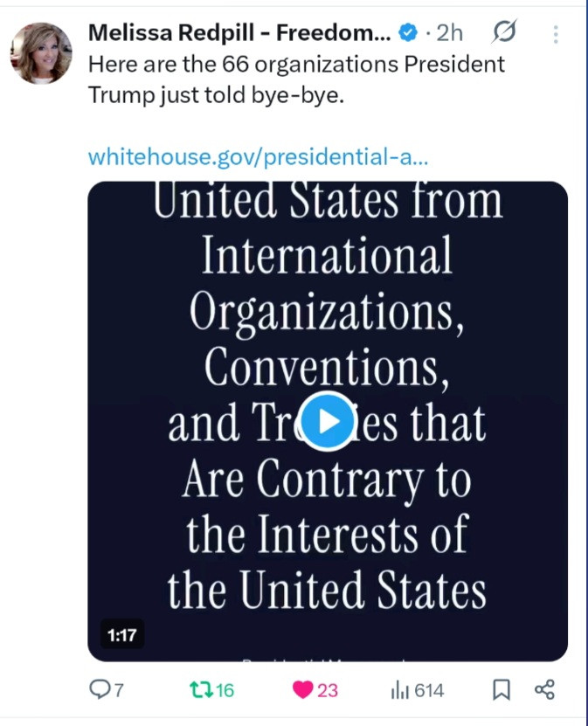
Task: Play the video with the center play button
Action: tap(328, 422)
